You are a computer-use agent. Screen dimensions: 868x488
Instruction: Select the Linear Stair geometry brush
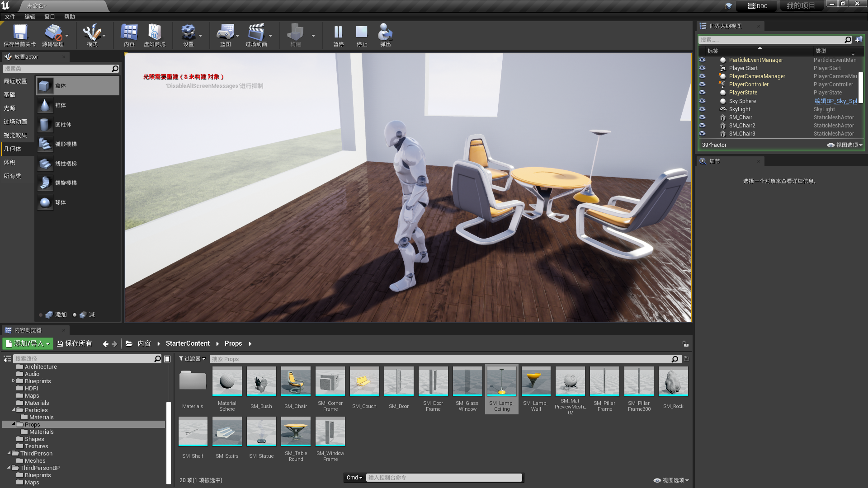78,164
